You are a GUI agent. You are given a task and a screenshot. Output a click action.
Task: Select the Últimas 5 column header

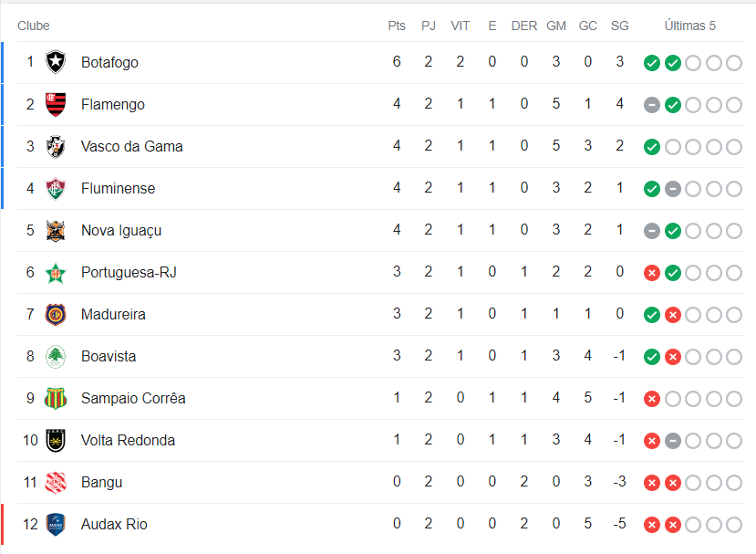click(x=690, y=26)
